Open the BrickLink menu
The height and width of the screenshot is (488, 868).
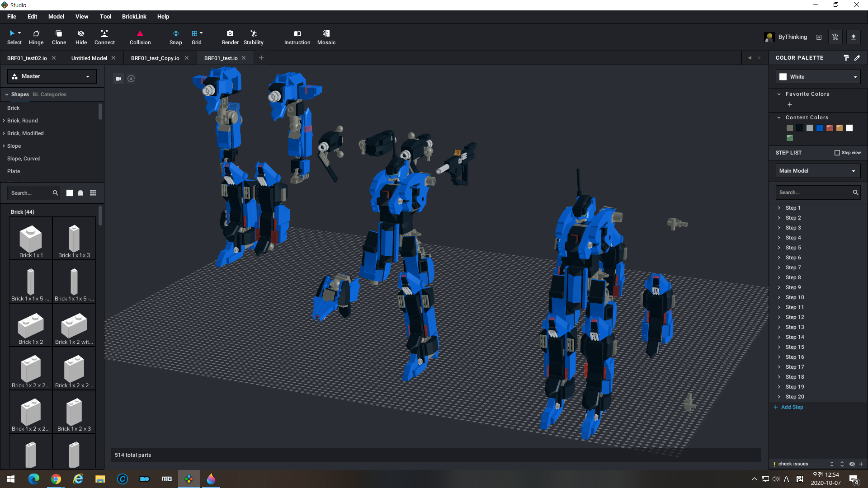[134, 17]
